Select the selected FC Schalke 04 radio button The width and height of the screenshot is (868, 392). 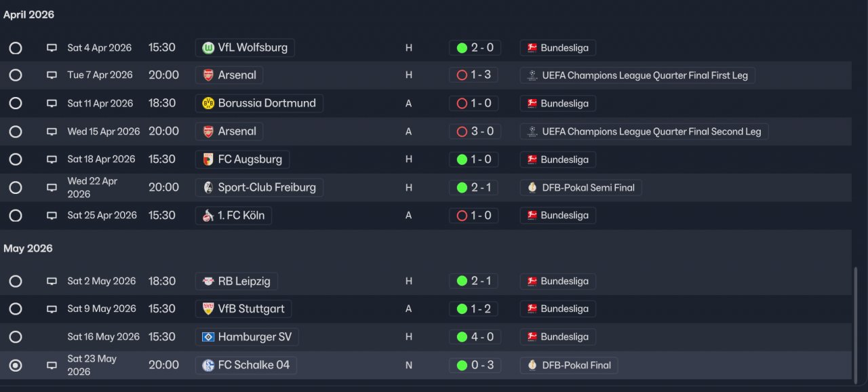click(16, 366)
